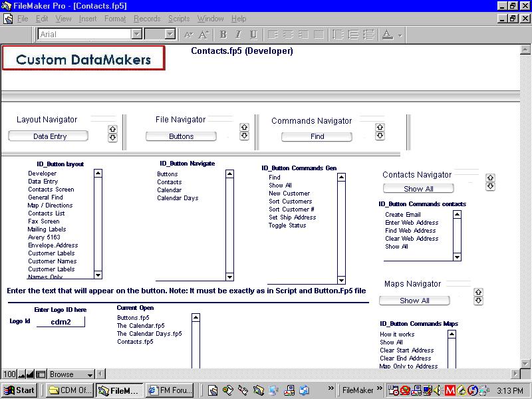The height and width of the screenshot is (399, 532).
Task: Switch to the 'FM Foru...' taskbar window
Action: pos(170,390)
